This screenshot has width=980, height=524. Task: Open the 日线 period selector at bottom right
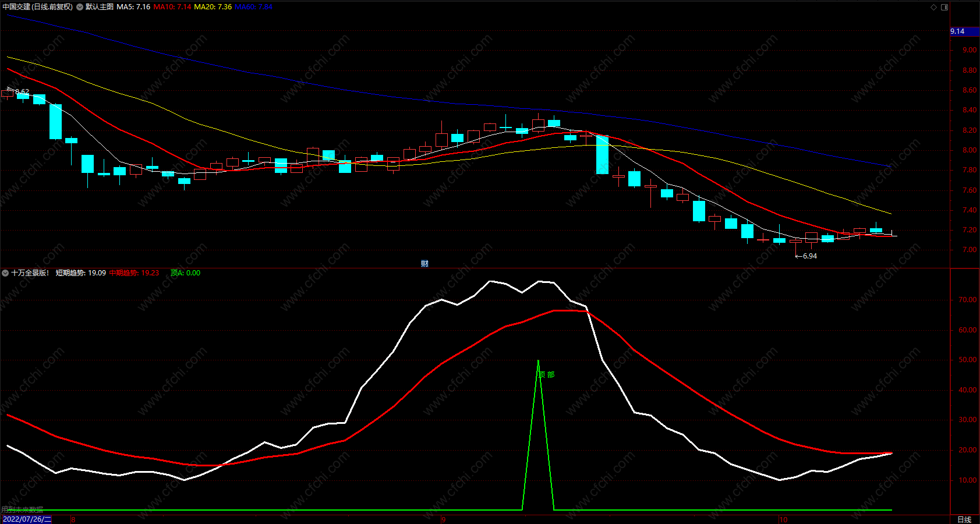[x=964, y=519]
